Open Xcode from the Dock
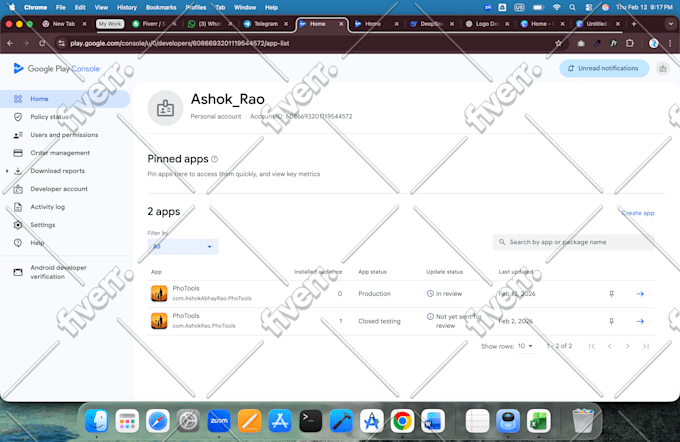Screen dimensions: 680x442 [x=341, y=421]
